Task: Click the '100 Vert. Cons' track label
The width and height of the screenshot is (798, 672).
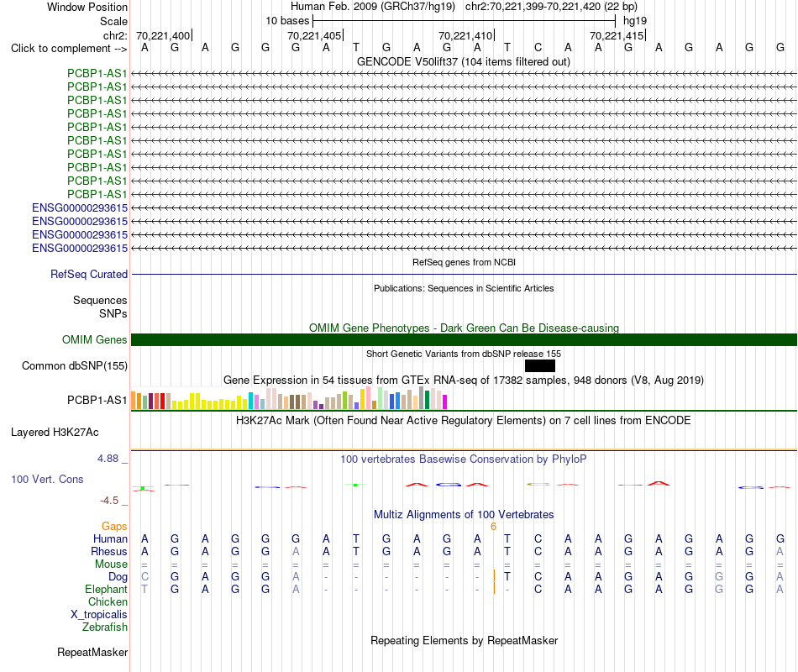Action: (x=47, y=479)
